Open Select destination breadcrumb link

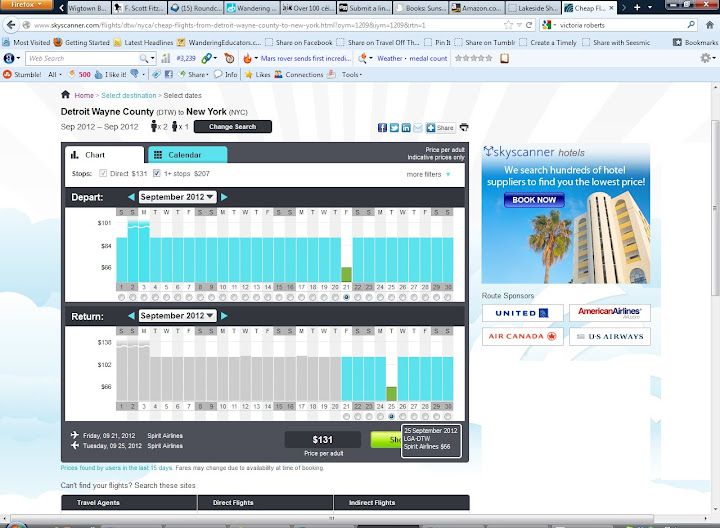[129, 95]
